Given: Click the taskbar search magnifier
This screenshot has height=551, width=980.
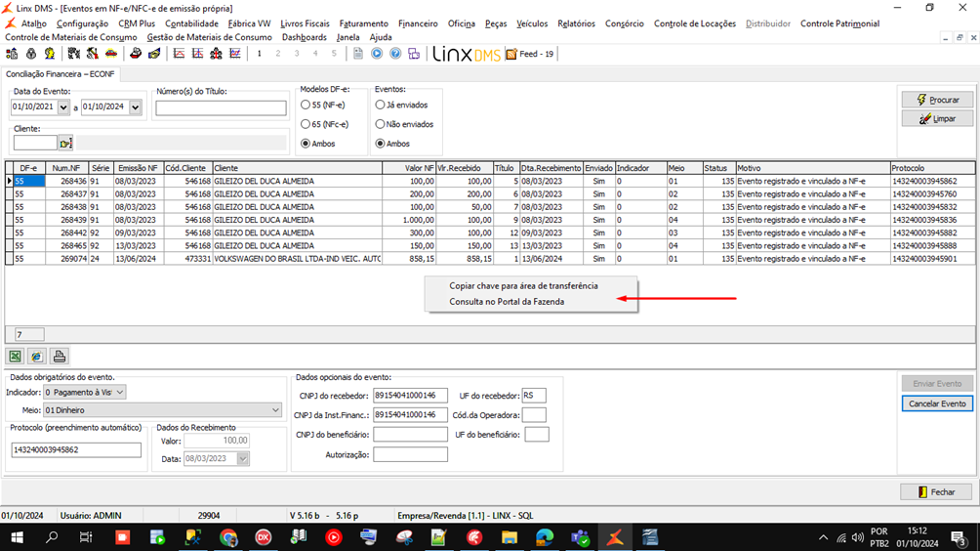Looking at the screenshot, I should (52, 537).
